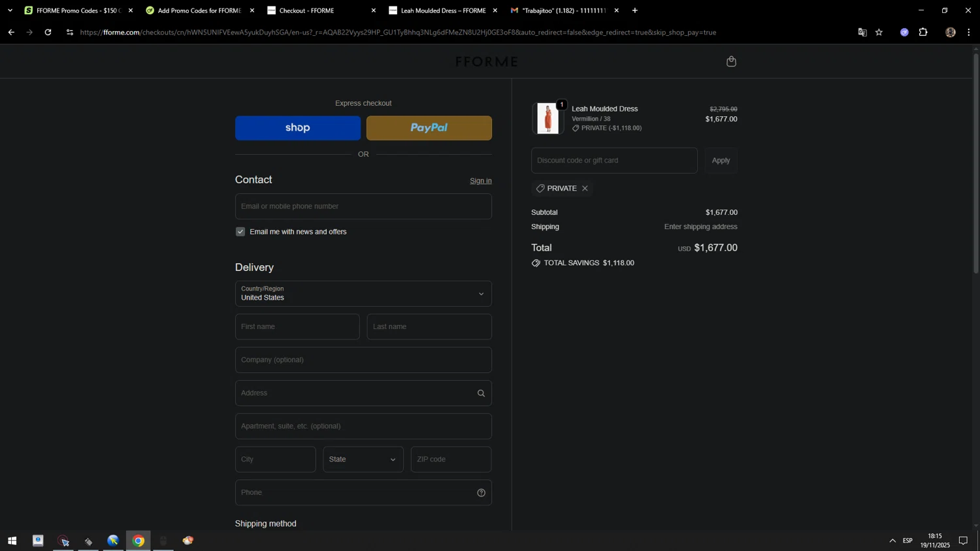This screenshot has height=551, width=980.
Task: Open the tab search dropdown arrow
Action: coord(10,10)
